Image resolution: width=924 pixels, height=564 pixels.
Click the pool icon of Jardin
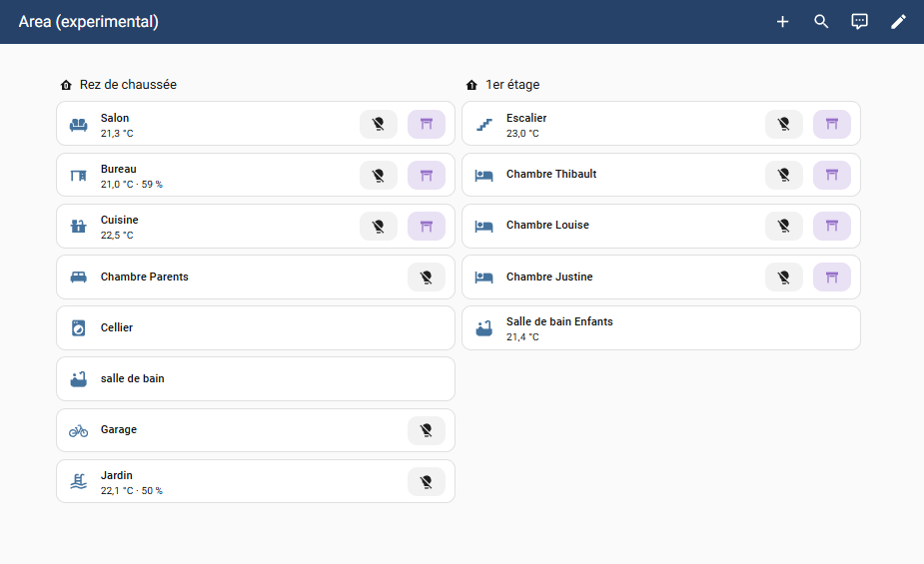[79, 482]
